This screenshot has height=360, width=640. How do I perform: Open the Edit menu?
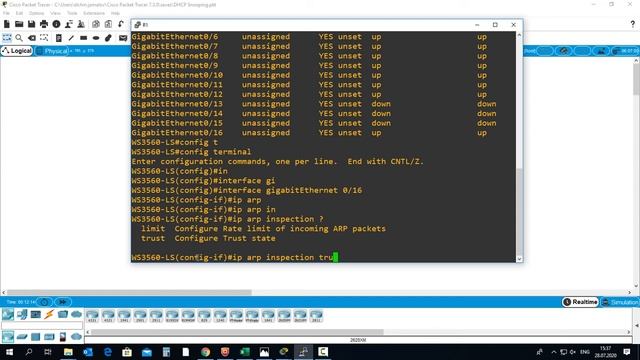coord(19,13)
